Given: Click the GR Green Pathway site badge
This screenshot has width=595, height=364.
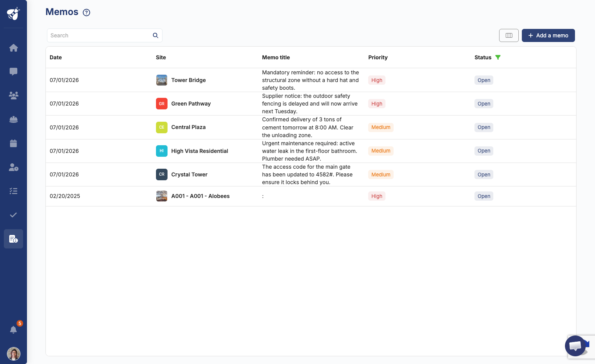Looking at the screenshot, I should pyautogui.click(x=162, y=104).
